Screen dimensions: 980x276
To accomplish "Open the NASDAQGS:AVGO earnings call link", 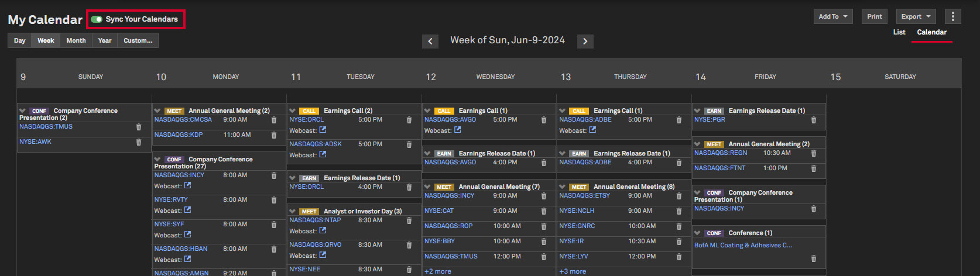I will click(x=450, y=119).
